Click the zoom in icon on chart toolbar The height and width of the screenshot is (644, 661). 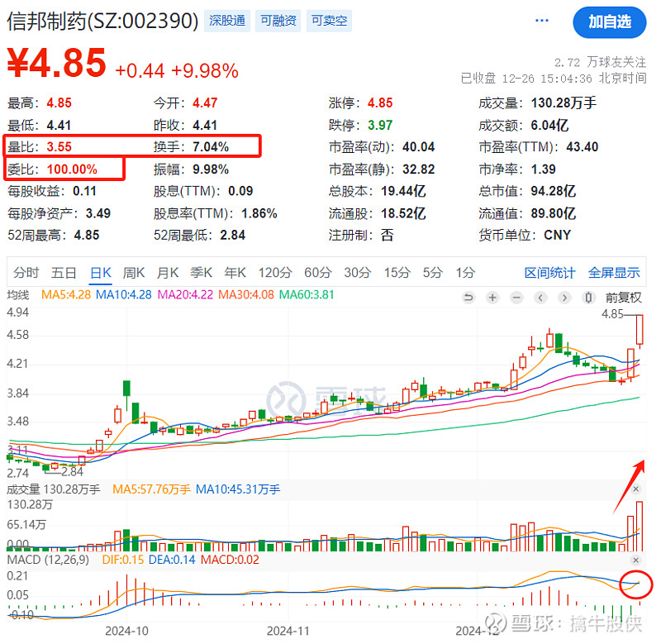pyautogui.click(x=492, y=297)
